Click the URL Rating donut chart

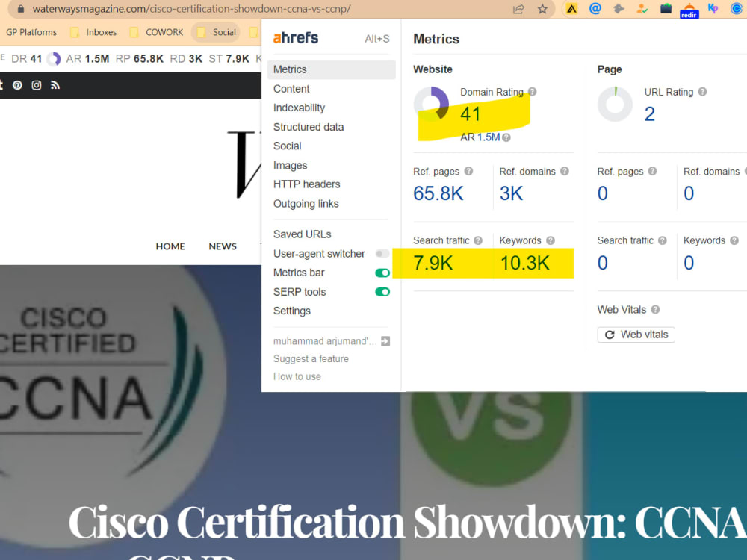(615, 104)
